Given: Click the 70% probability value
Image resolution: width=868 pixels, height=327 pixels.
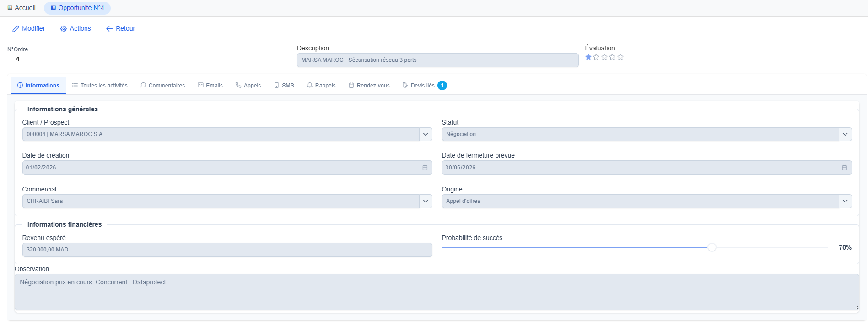Looking at the screenshot, I should [x=845, y=247].
